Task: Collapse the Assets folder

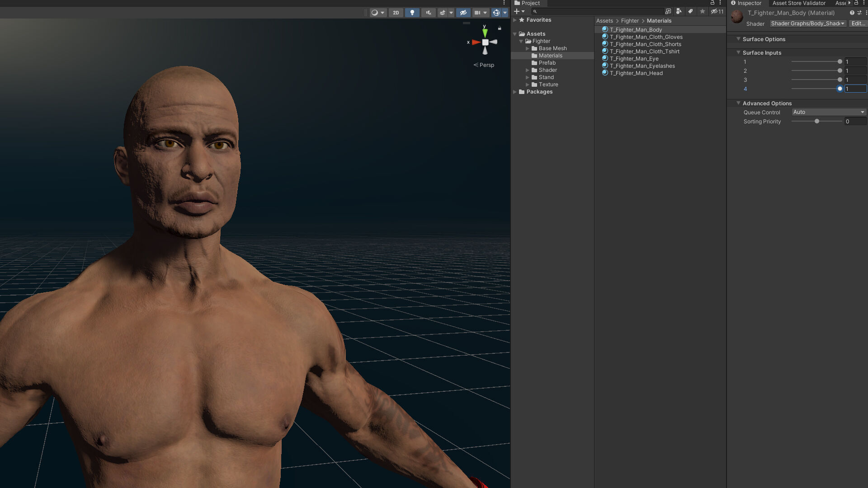Action: [x=514, y=34]
